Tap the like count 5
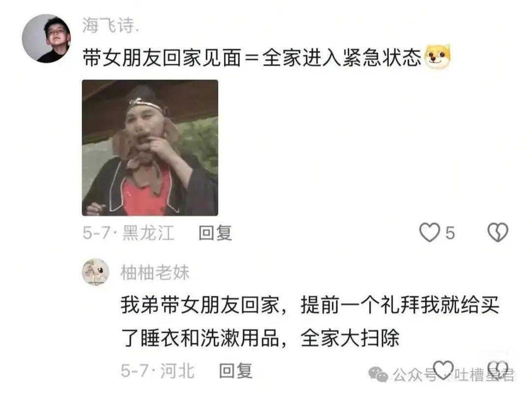 coord(450,233)
